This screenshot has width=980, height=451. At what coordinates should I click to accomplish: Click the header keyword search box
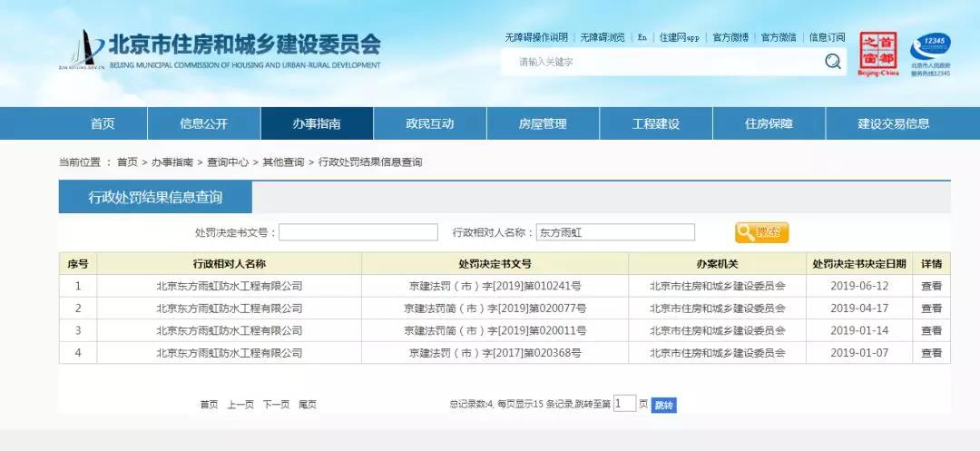tap(667, 62)
